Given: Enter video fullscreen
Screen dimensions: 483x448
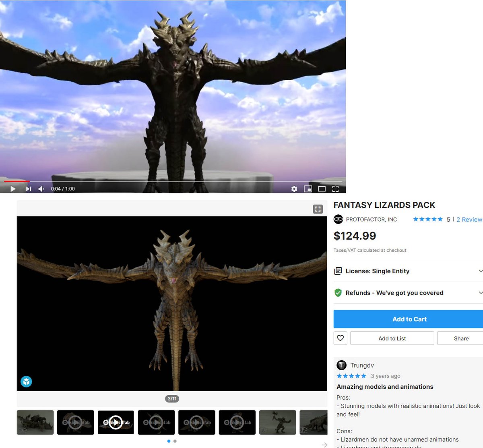Looking at the screenshot, I should pos(335,189).
